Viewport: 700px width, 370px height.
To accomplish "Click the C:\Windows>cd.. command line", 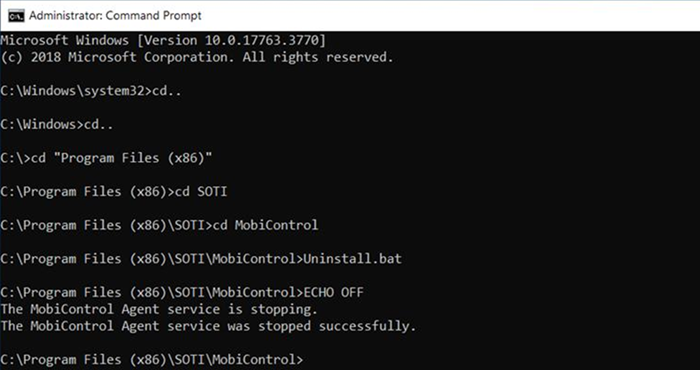I will point(57,125).
